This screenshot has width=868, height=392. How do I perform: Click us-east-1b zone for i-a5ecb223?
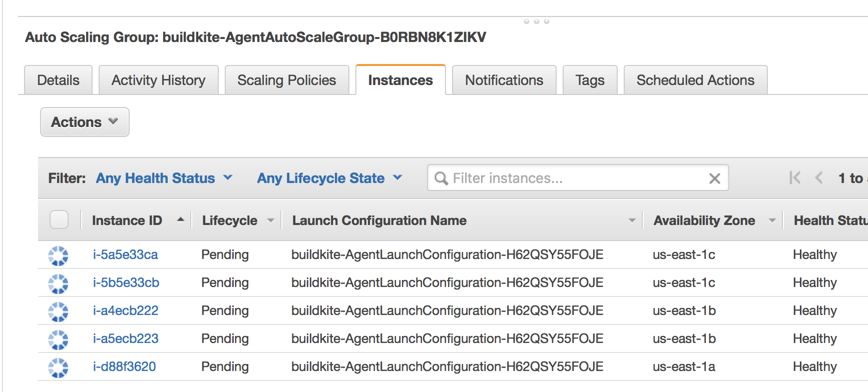pos(684,338)
